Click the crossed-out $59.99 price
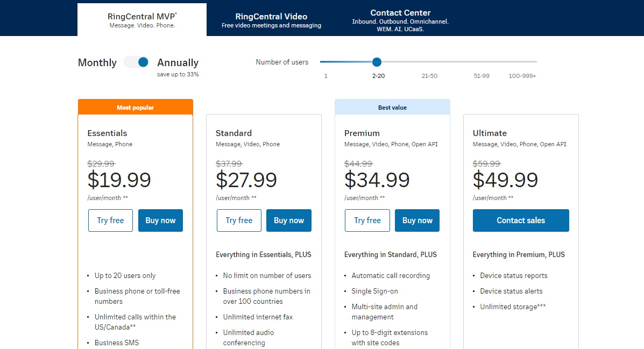The image size is (644, 349). 487,164
